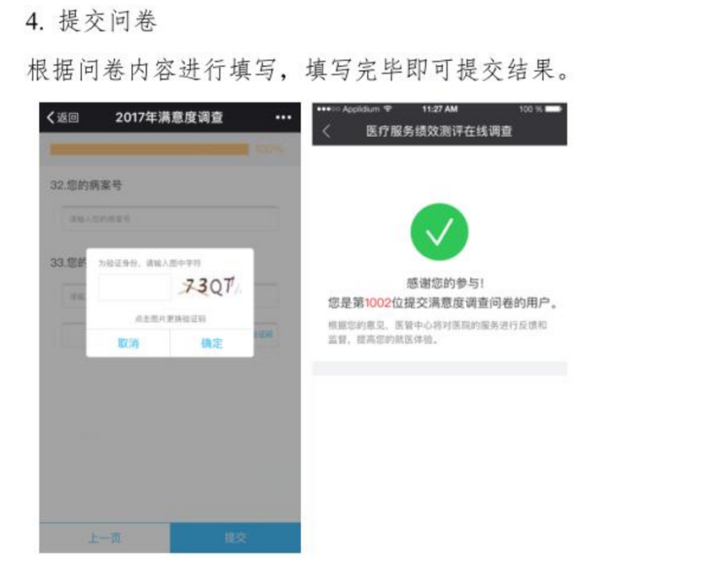Click the green checkmark success icon
728x568 pixels.
[x=439, y=232]
